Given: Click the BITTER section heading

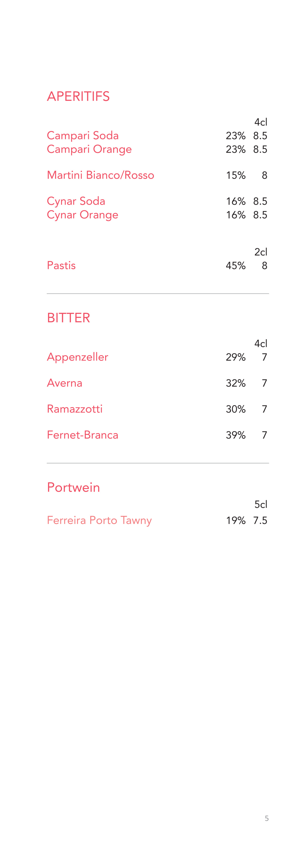Looking at the screenshot, I should pyautogui.click(x=68, y=318).
